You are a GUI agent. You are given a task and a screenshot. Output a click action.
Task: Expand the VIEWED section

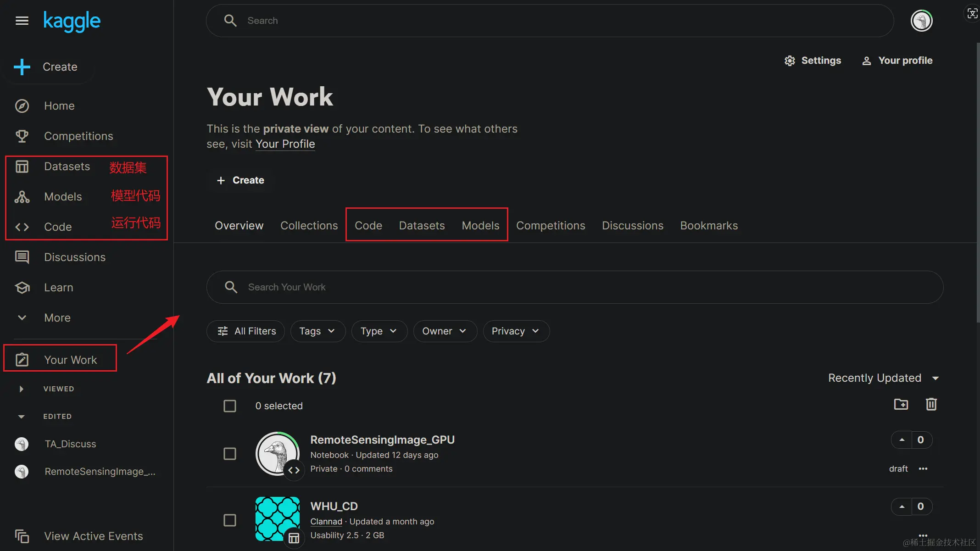click(x=22, y=389)
